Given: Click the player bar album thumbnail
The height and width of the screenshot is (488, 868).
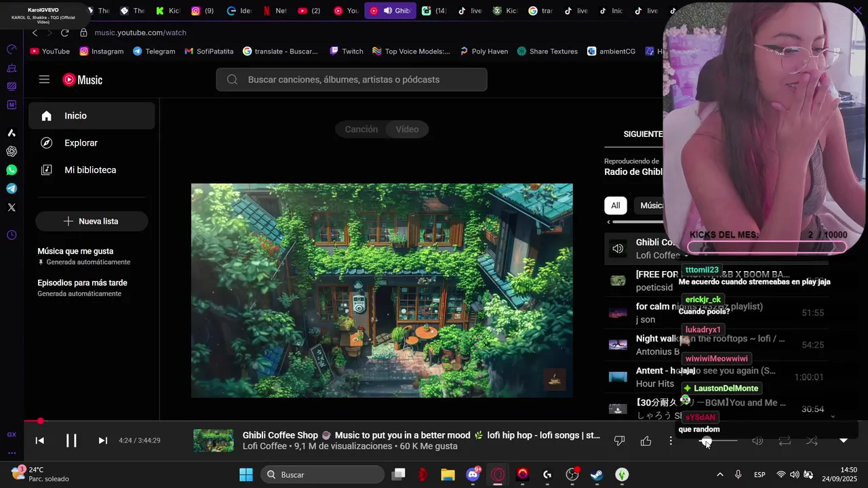Looking at the screenshot, I should pyautogui.click(x=214, y=441).
